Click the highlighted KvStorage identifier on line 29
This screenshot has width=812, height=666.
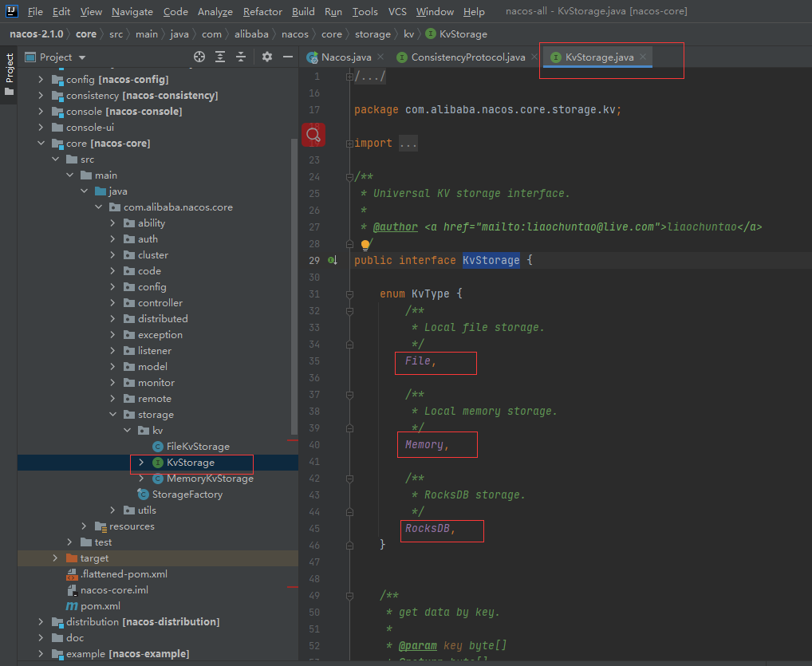coord(491,260)
